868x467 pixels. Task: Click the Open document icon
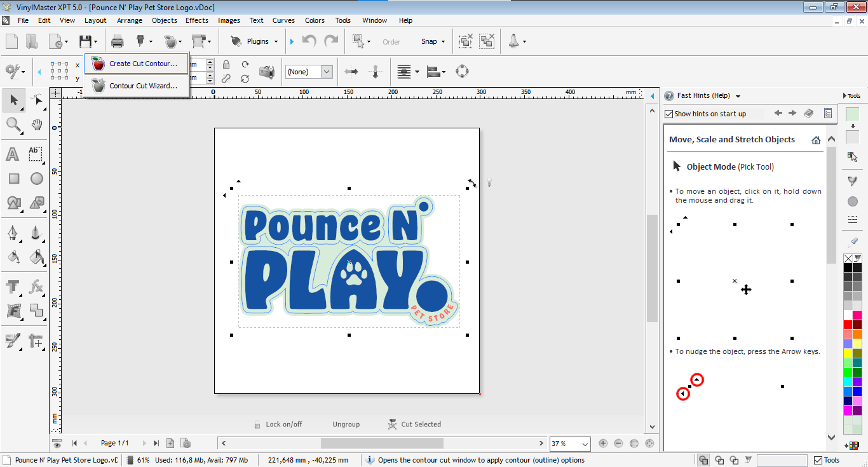pyautogui.click(x=31, y=41)
